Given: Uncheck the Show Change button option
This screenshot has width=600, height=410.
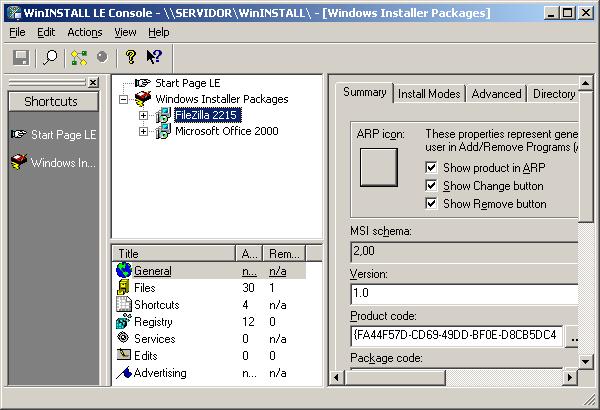Looking at the screenshot, I should [431, 186].
